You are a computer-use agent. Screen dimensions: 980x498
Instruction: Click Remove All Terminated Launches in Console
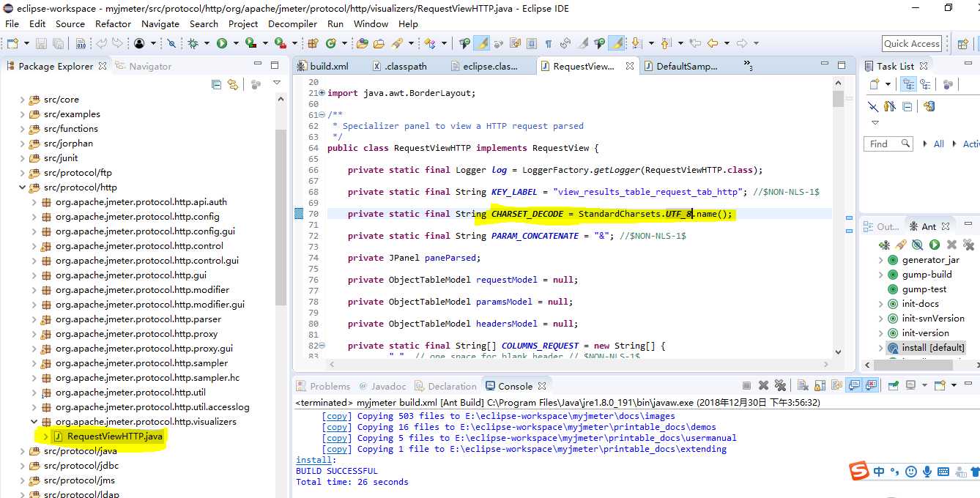coord(780,385)
